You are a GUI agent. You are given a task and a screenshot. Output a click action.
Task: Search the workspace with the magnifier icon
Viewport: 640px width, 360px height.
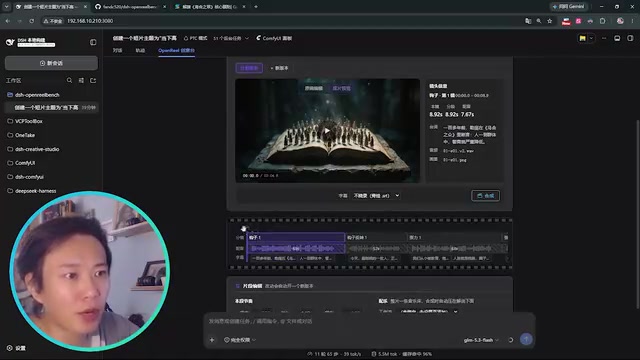[x=69, y=80]
